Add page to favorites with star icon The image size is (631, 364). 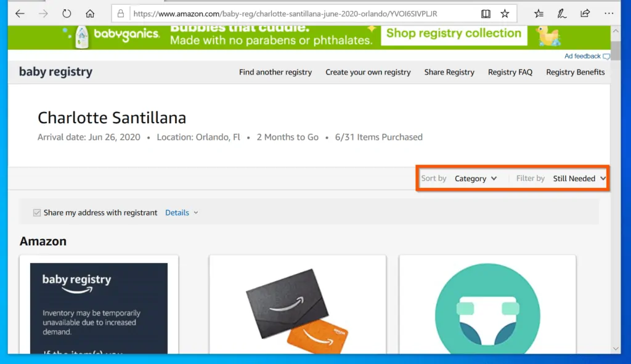click(x=505, y=14)
